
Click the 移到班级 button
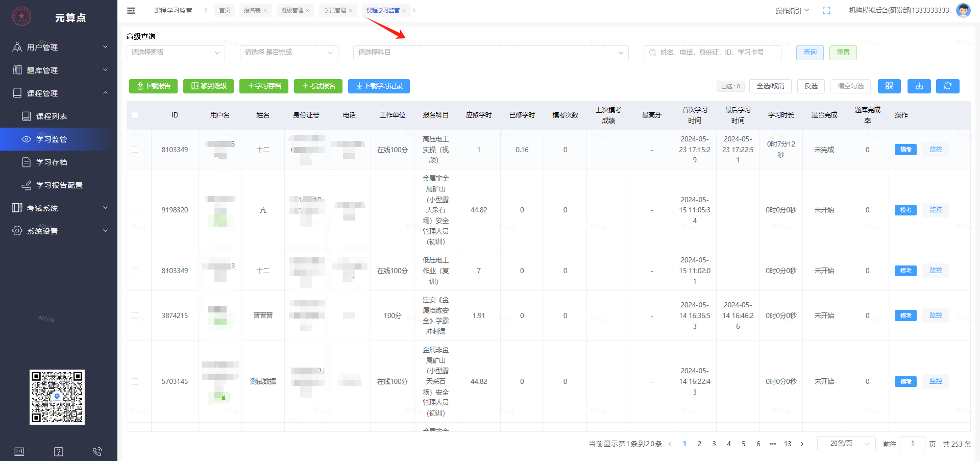209,86
